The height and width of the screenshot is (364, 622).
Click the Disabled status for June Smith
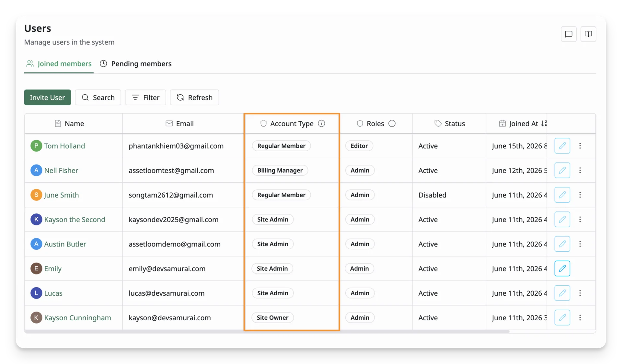(432, 195)
